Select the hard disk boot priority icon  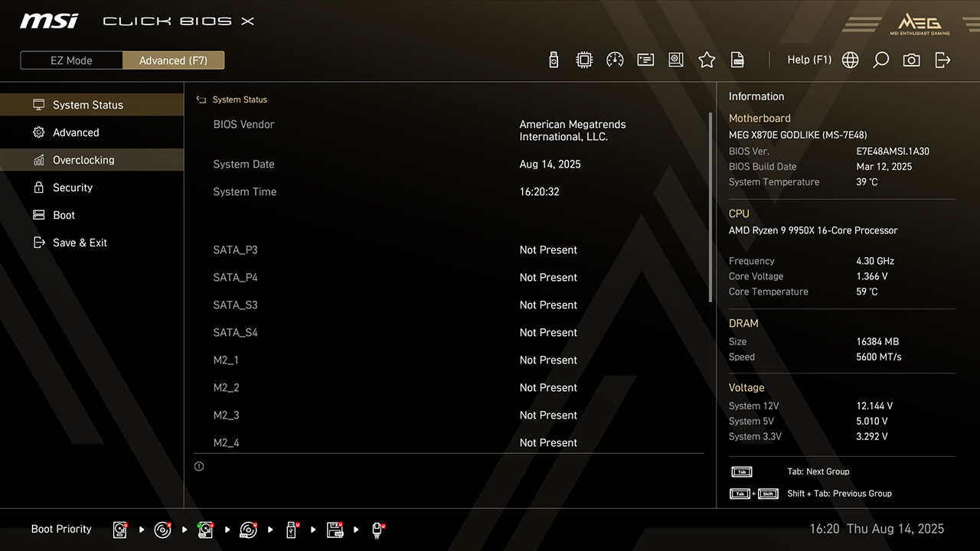[120, 530]
